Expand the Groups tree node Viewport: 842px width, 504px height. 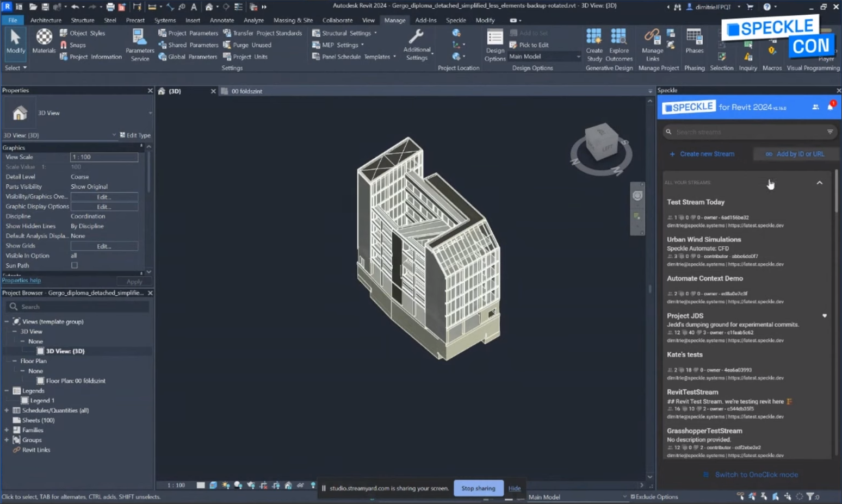tap(7, 440)
